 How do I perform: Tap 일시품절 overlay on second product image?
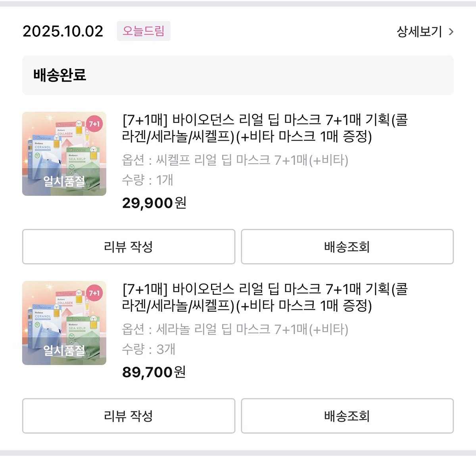coord(64,351)
